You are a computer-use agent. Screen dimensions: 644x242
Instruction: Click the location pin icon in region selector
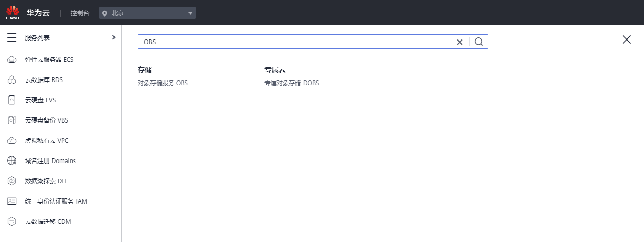[x=105, y=13]
